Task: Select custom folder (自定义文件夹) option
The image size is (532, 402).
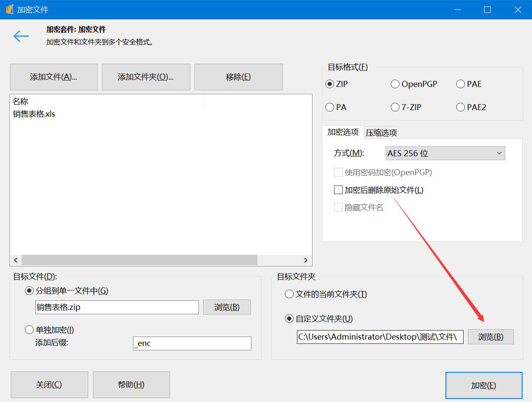Action: tap(319, 319)
